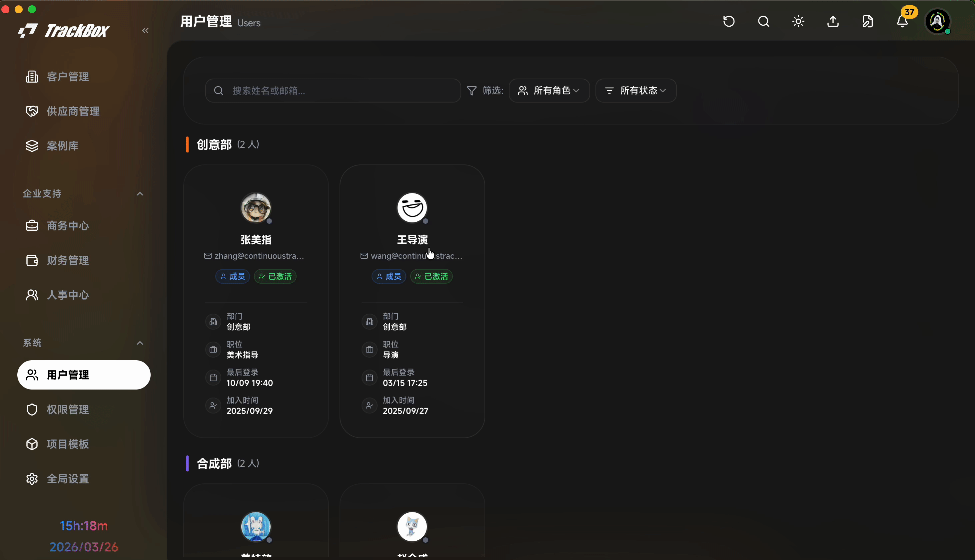Image resolution: width=975 pixels, height=560 pixels.
Task: Select 用户管理 sidebar item
Action: tap(84, 375)
